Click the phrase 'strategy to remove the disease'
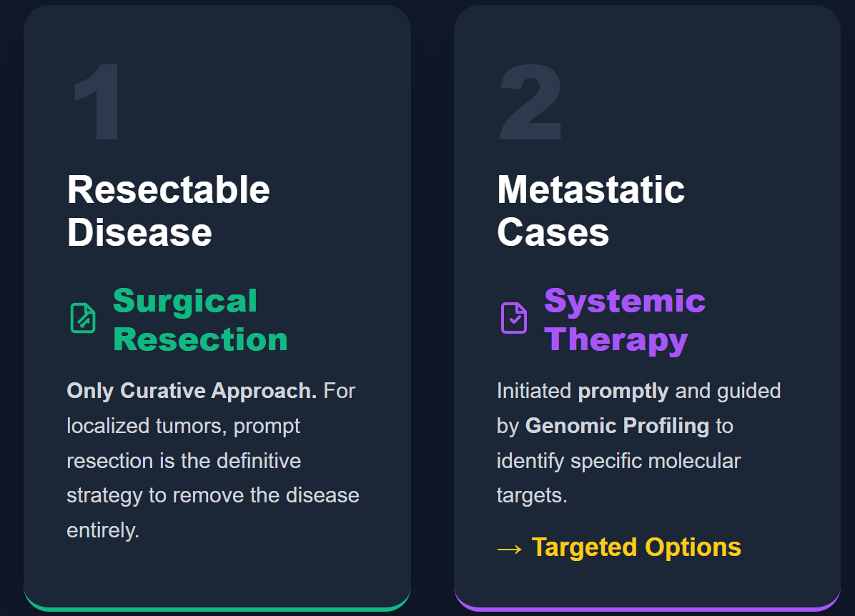855x616 pixels. pyautogui.click(x=212, y=496)
